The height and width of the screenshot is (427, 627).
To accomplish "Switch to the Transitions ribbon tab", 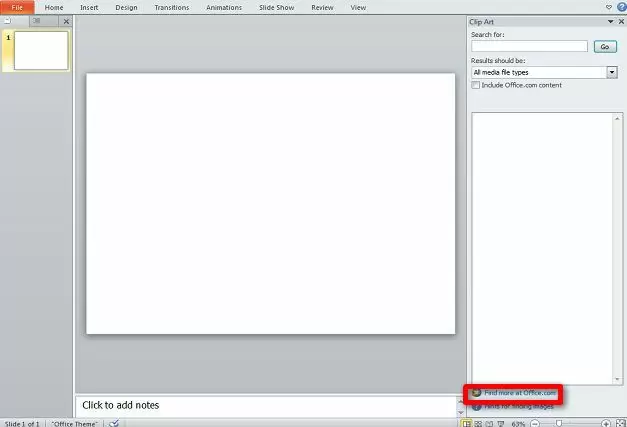I will (171, 7).
